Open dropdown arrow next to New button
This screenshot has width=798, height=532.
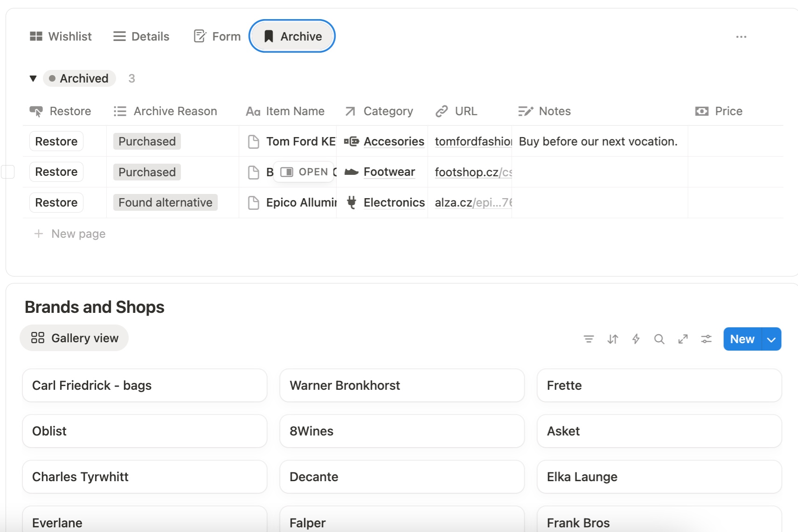click(771, 339)
